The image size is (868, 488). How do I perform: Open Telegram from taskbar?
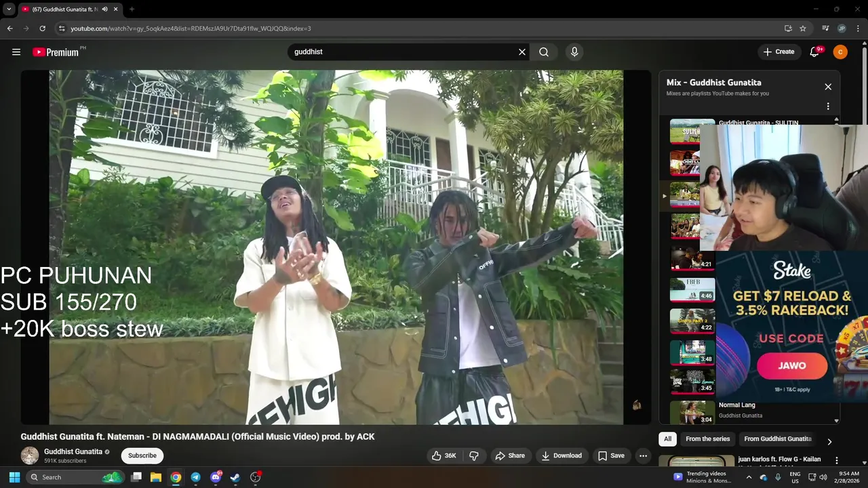(x=195, y=477)
